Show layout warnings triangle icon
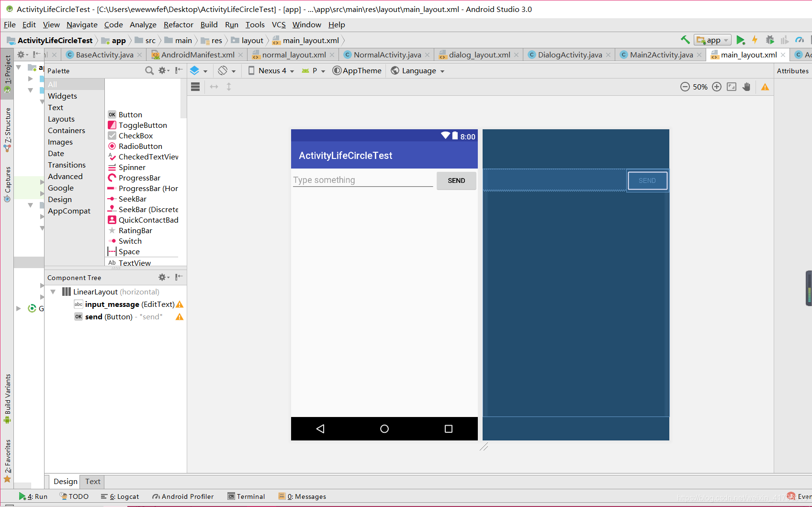The height and width of the screenshot is (507, 812). click(765, 87)
